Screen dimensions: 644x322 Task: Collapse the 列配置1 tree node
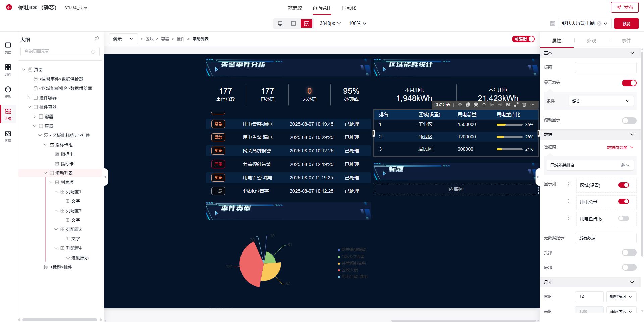56,192
